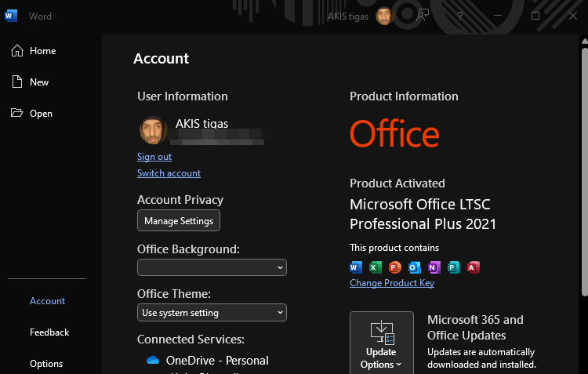Click the Change Product Key link
This screenshot has width=588, height=374.
click(392, 283)
